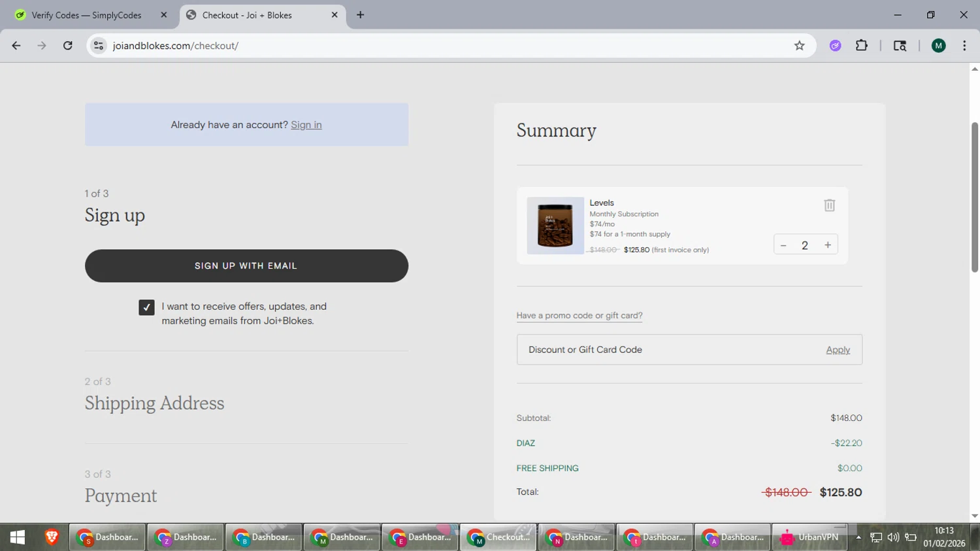Delete Levels item with trash icon
The image size is (980, 551).
[x=829, y=205]
